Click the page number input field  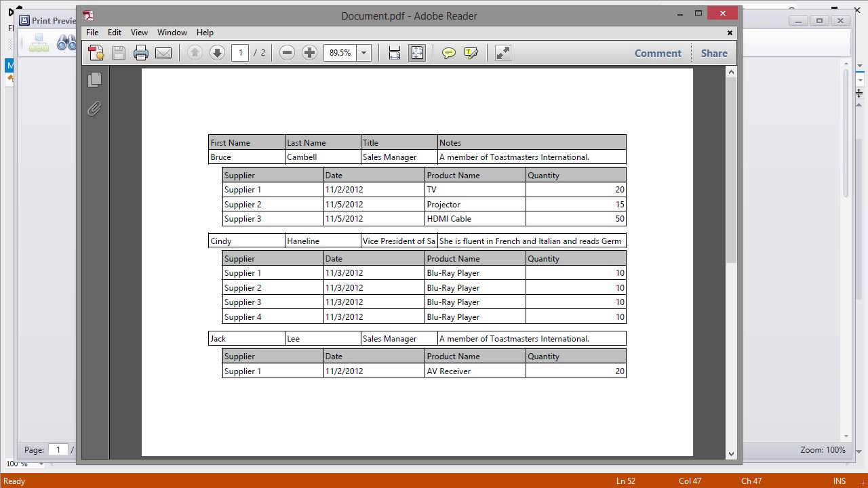pyautogui.click(x=240, y=53)
